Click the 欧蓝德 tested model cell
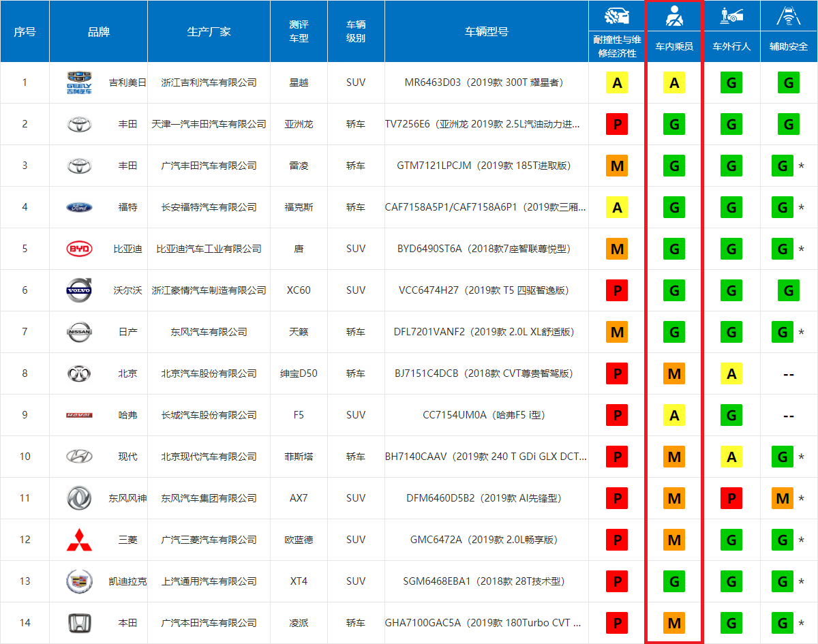The image size is (818, 644). [299, 540]
